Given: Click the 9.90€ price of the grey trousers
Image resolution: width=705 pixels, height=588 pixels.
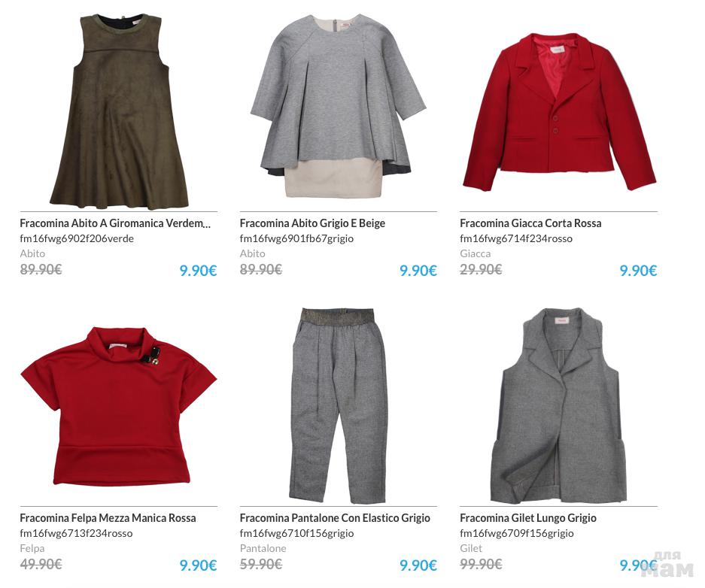Looking at the screenshot, I should (x=418, y=565).
